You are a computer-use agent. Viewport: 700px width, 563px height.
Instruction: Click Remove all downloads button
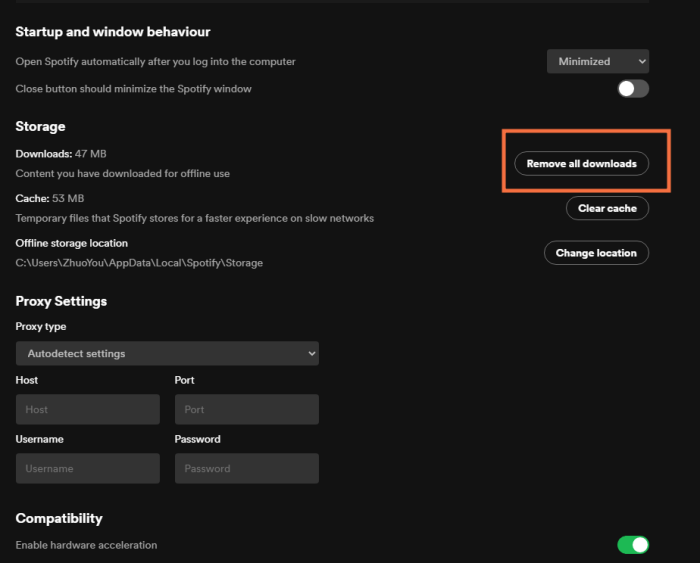[581, 163]
